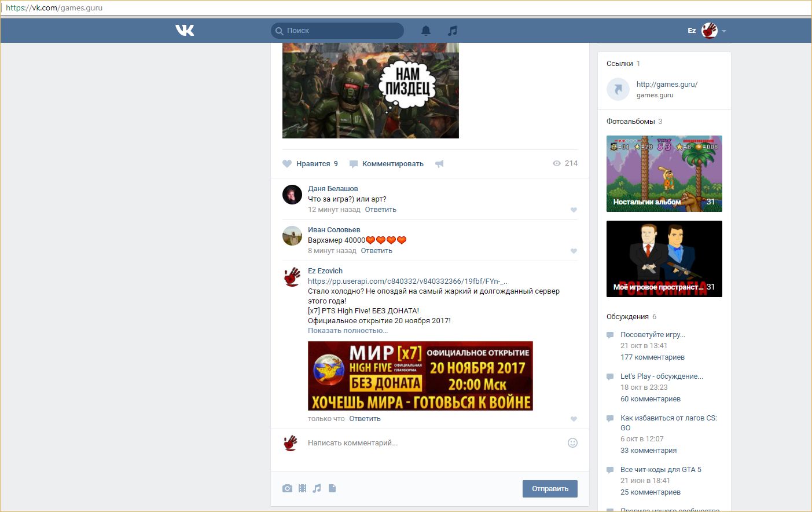812x512 pixels.
Task: Open the GTA 5 discussion bubble icon
Action: point(610,470)
